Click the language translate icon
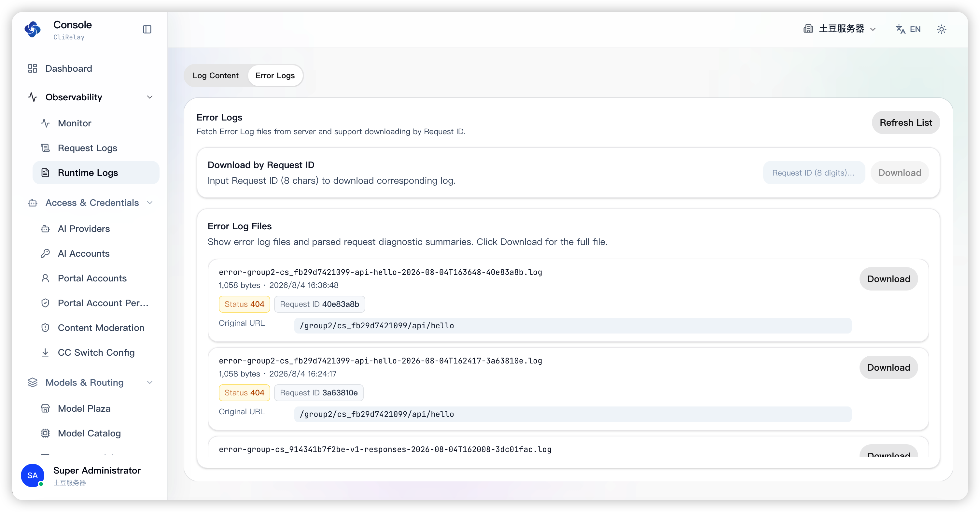Viewport: 980px width, 512px height. point(901,29)
